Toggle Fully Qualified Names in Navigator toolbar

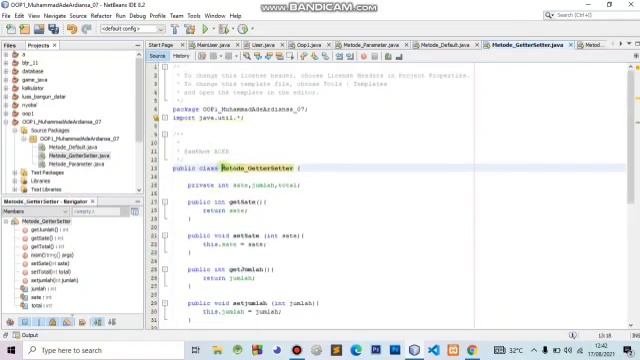point(82,322)
